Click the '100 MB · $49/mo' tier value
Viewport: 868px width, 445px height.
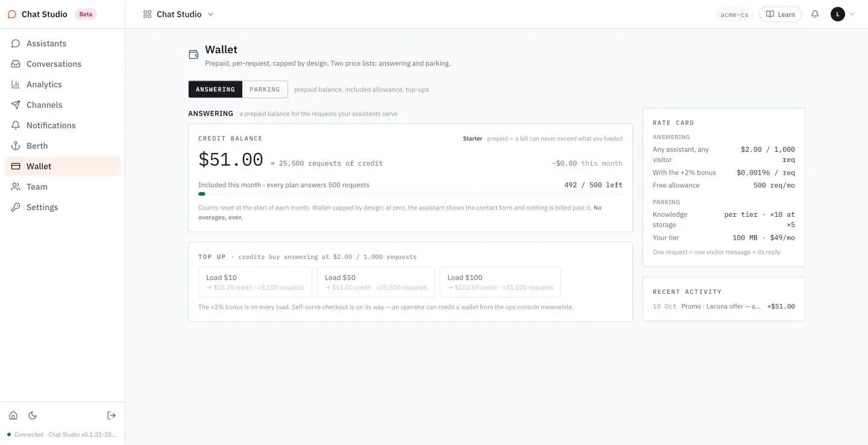click(x=764, y=238)
